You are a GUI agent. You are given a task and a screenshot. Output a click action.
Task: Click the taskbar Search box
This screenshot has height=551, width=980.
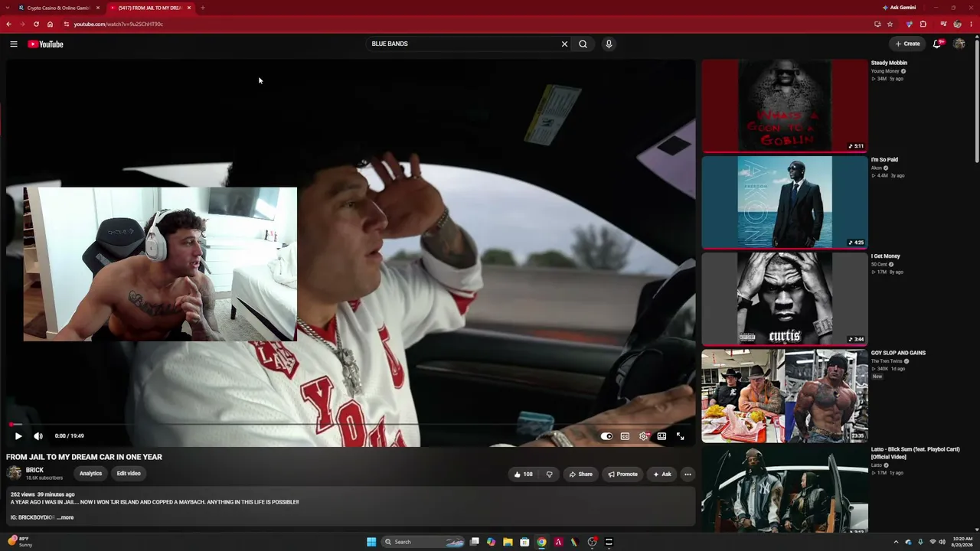(x=424, y=542)
